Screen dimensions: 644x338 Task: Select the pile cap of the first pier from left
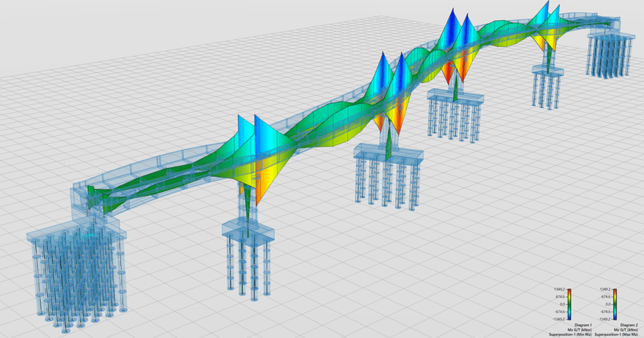tap(249, 233)
